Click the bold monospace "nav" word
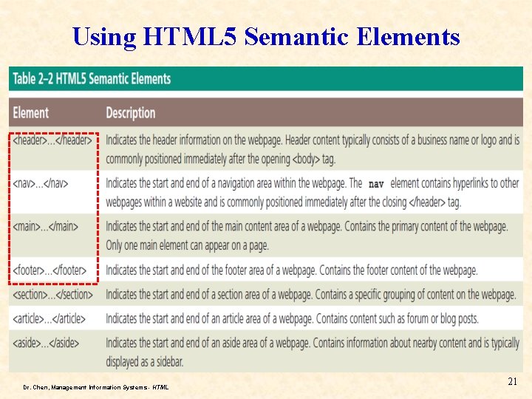The width and height of the screenshot is (532, 399). coord(376,184)
